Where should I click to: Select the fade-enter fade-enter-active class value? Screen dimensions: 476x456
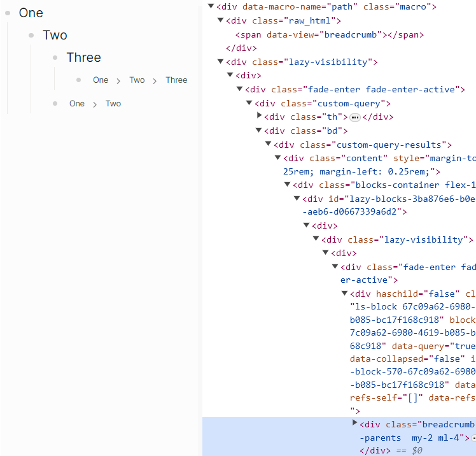382,89
